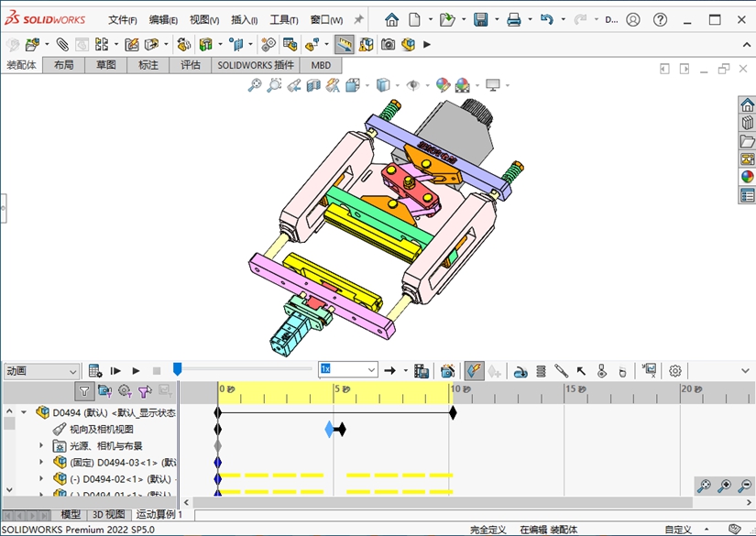Image resolution: width=756 pixels, height=536 pixels.
Task: Open the 插入(I) menu
Action: point(245,20)
